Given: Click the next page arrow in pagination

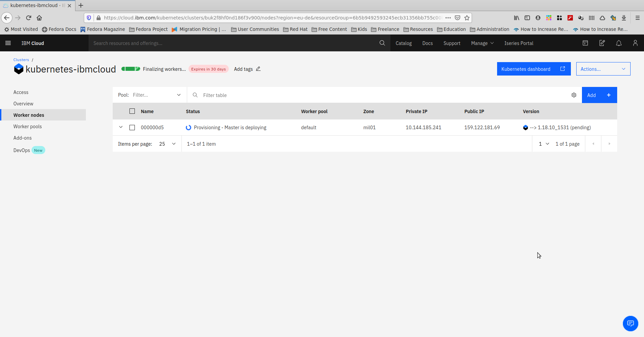Looking at the screenshot, I should (x=609, y=144).
